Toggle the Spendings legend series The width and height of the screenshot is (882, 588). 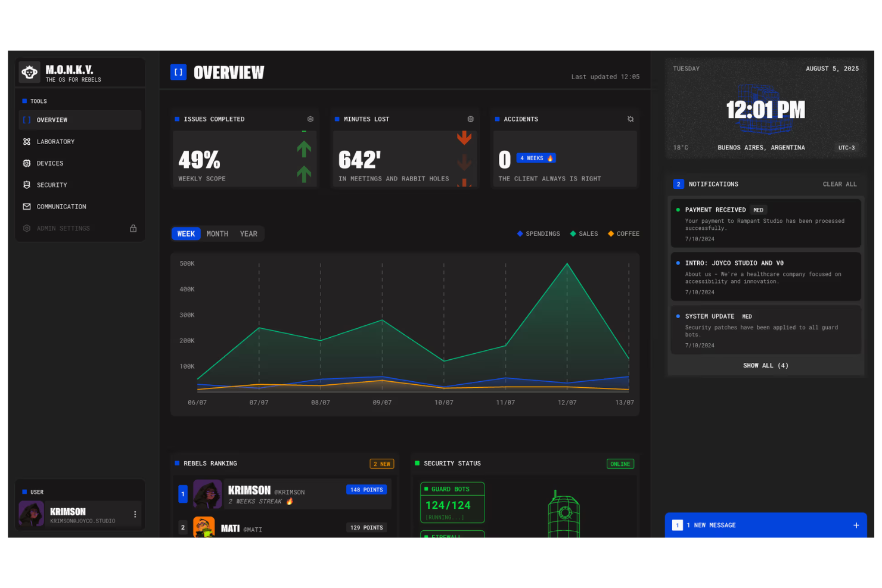click(539, 234)
